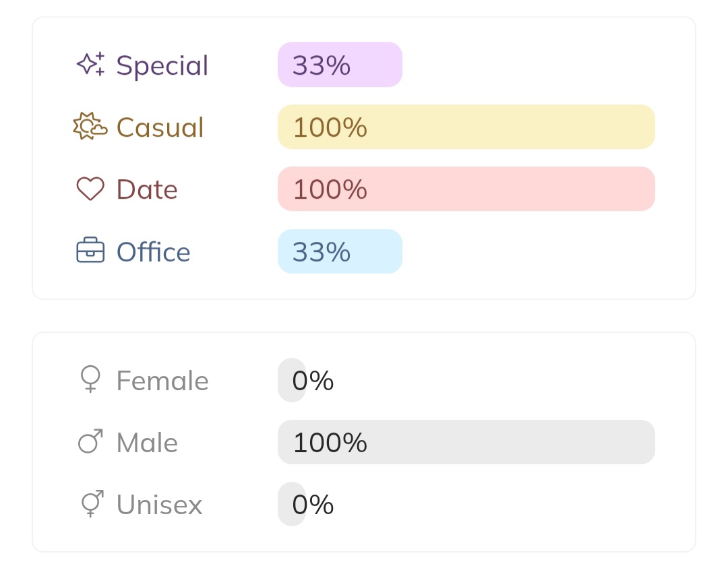Image resolution: width=728 pixels, height=564 pixels.
Task: Click the 0% Female vote bar
Action: (293, 380)
